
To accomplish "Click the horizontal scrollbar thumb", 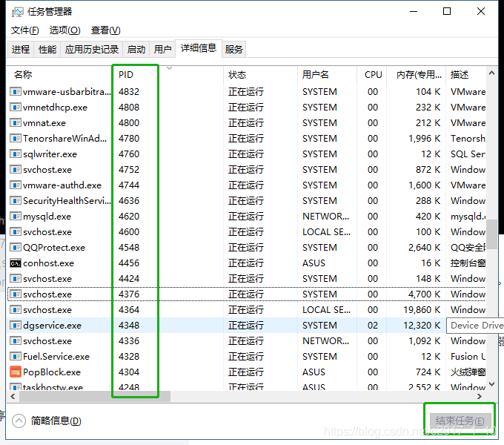I will coord(95,397).
